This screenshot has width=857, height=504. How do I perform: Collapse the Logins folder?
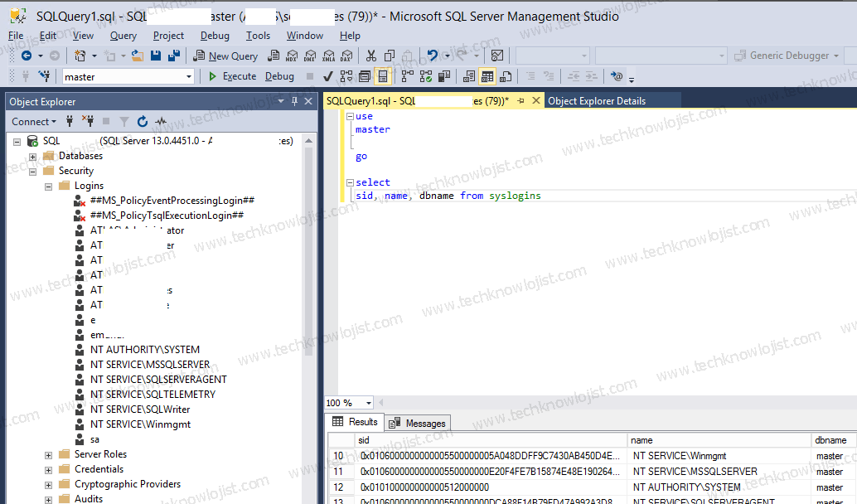[x=49, y=187]
